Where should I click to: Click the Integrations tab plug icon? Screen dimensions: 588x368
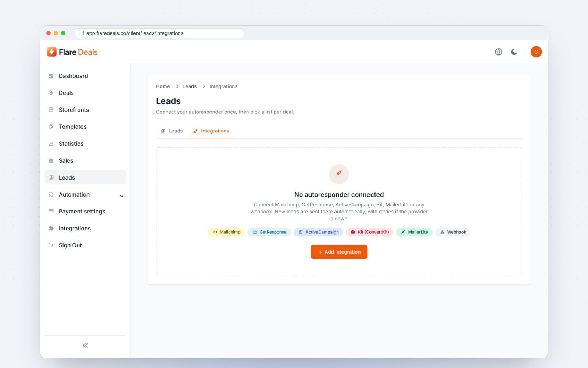pyautogui.click(x=196, y=131)
